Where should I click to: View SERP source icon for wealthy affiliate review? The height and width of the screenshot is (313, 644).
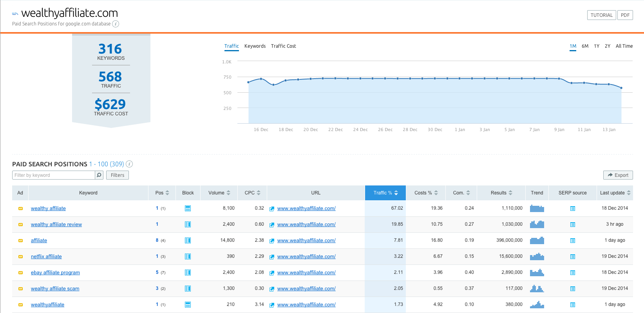(x=573, y=225)
